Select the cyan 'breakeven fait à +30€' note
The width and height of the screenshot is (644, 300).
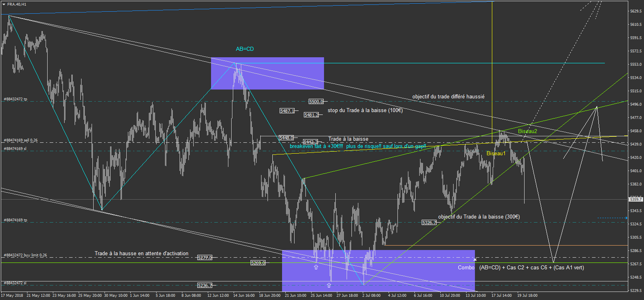click(358, 146)
